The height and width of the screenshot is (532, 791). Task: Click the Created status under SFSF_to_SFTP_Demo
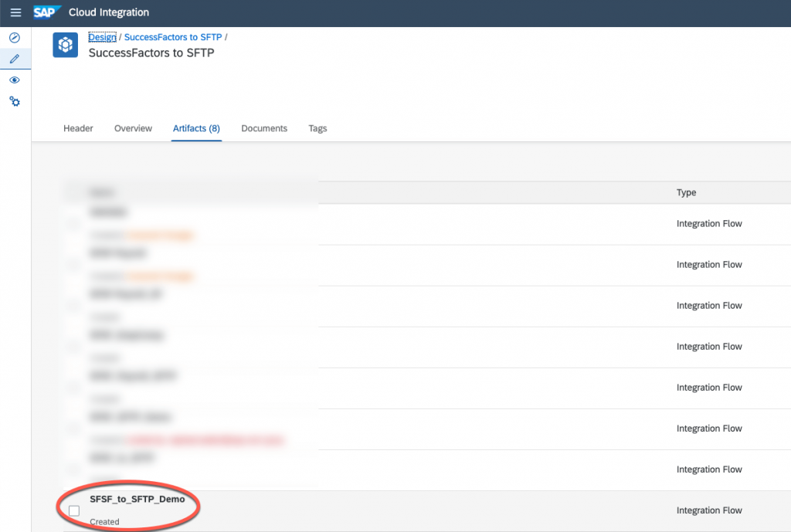(104, 522)
